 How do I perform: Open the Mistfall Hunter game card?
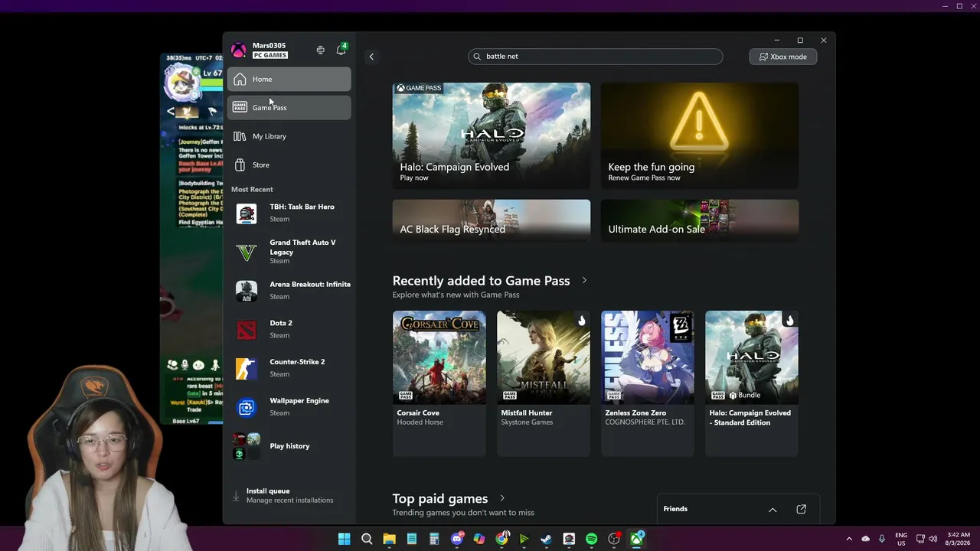pyautogui.click(x=544, y=383)
